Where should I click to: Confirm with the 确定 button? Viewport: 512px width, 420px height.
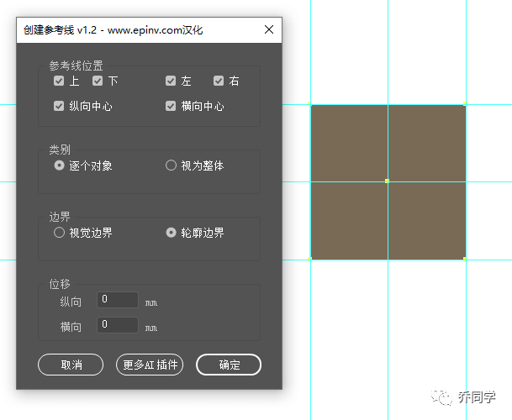(x=229, y=365)
